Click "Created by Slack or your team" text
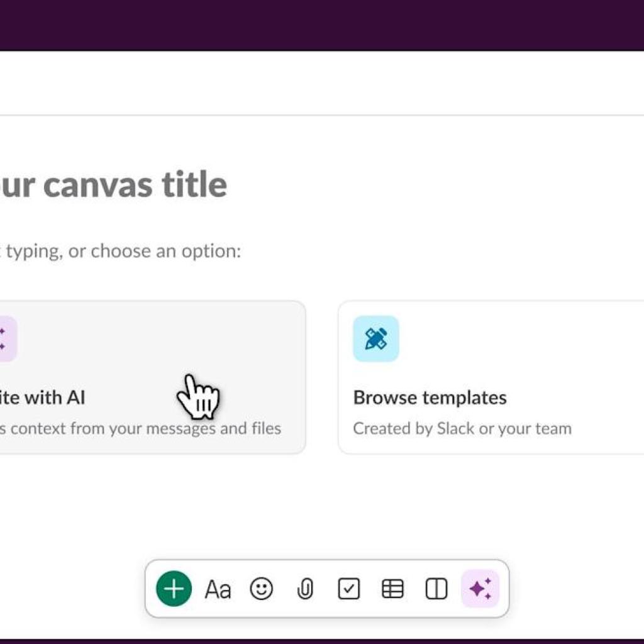 pos(463,428)
